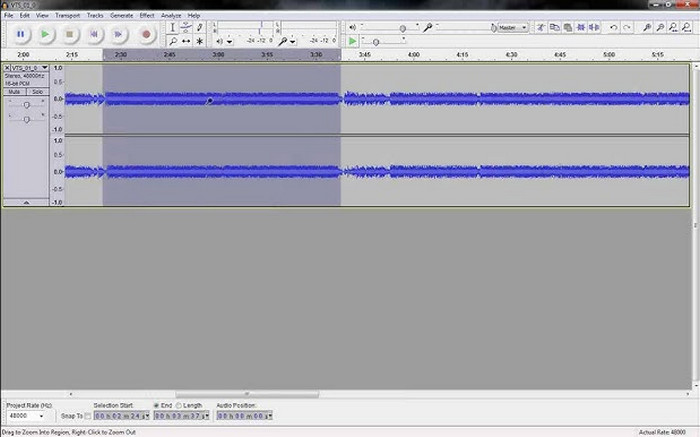Image resolution: width=700 pixels, height=437 pixels.
Task: Open the Edit menu
Action: pos(25,15)
